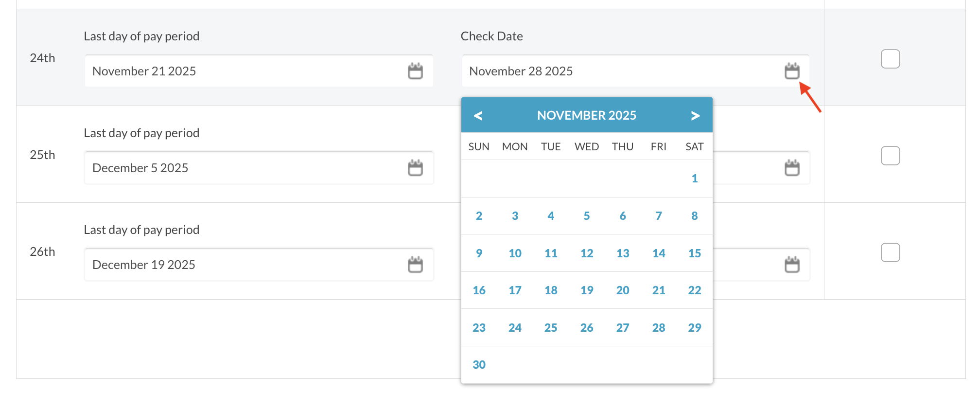
Task: Select November 30 in the calendar
Action: [479, 365]
